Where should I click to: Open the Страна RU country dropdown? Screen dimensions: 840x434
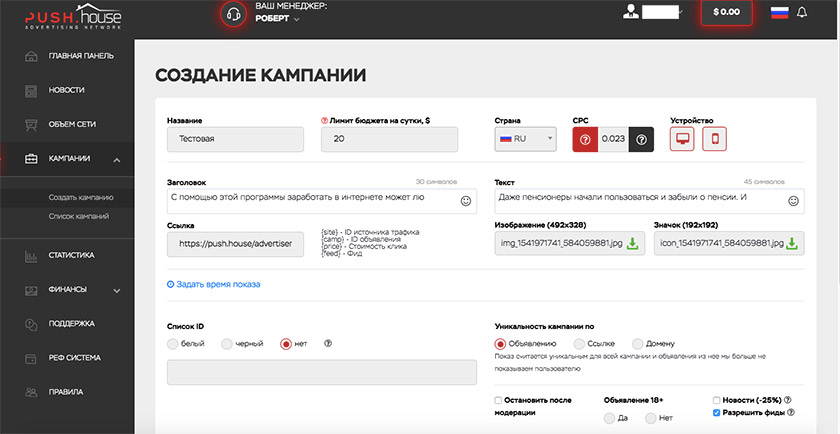pyautogui.click(x=526, y=139)
